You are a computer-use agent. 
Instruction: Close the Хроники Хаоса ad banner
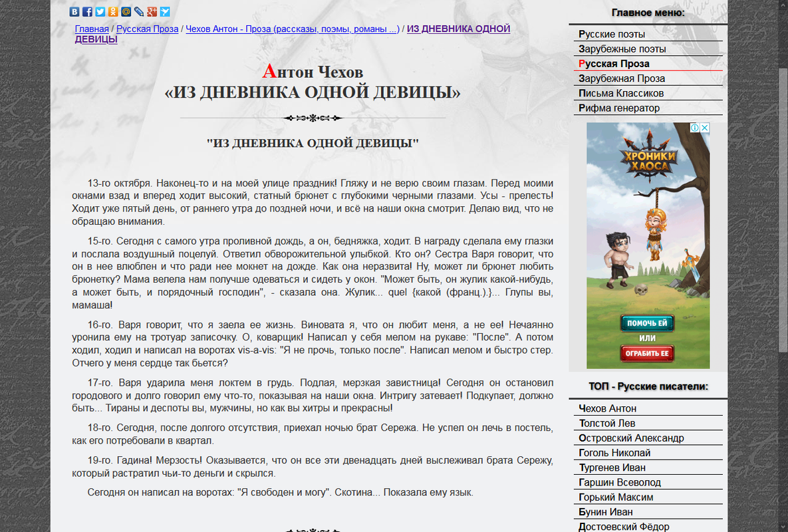[705, 128]
